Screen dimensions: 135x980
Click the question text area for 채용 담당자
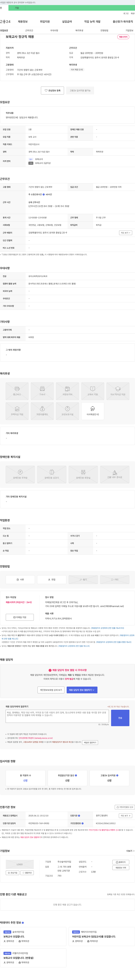(x=57, y=716)
